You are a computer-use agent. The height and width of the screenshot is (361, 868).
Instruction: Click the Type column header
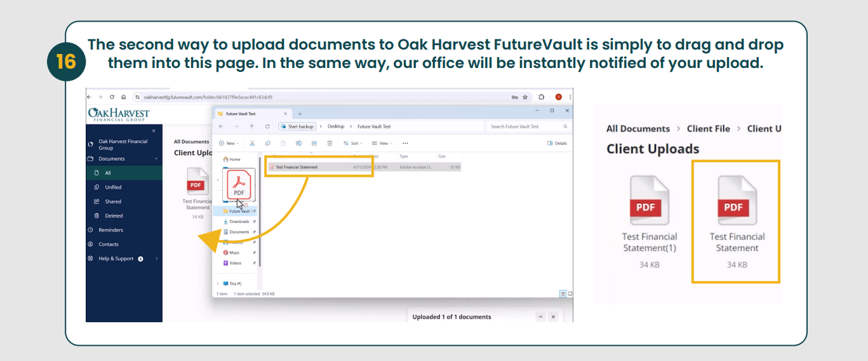coord(404,156)
